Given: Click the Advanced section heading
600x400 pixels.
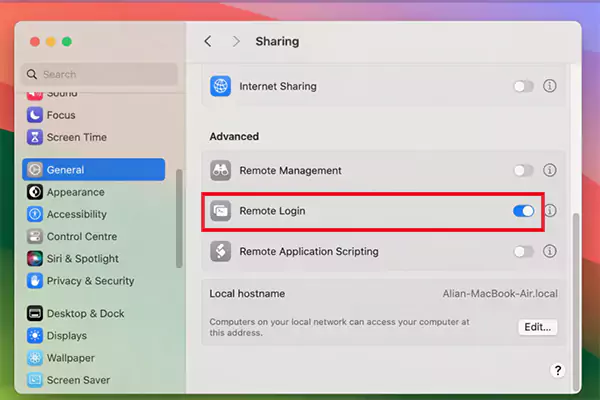Looking at the screenshot, I should tap(234, 136).
